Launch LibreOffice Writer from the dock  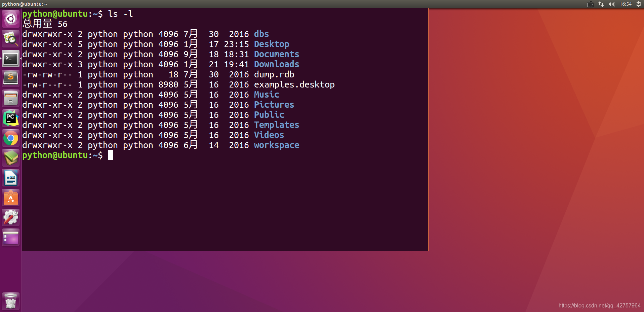click(11, 178)
